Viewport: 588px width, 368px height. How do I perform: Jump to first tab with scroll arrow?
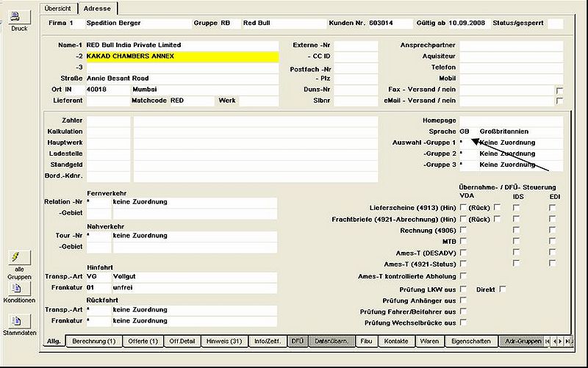pyautogui.click(x=548, y=342)
